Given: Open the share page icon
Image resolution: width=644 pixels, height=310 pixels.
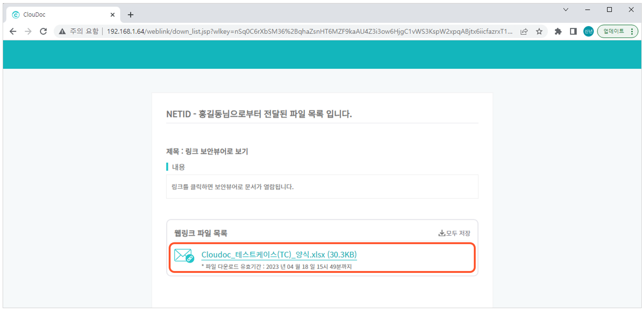Looking at the screenshot, I should (x=524, y=31).
